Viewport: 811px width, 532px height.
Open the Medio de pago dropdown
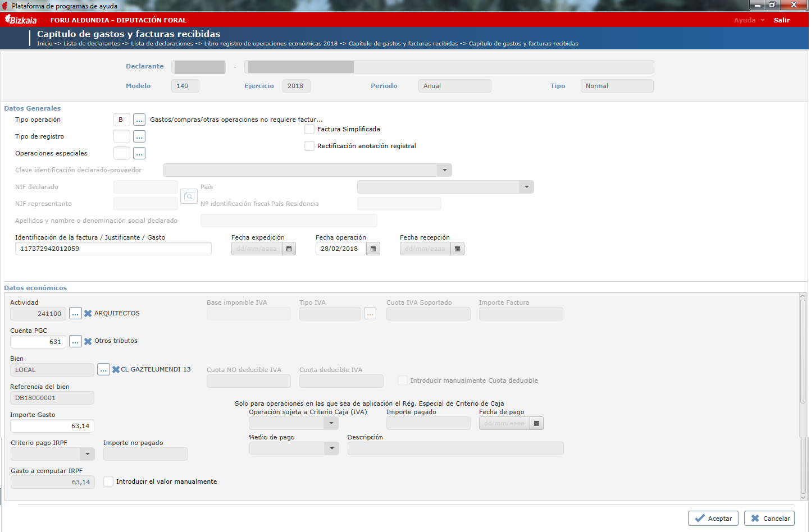(x=332, y=448)
